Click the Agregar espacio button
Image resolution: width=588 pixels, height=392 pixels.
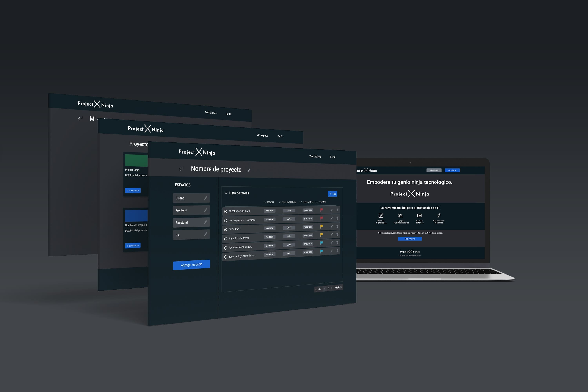(191, 264)
